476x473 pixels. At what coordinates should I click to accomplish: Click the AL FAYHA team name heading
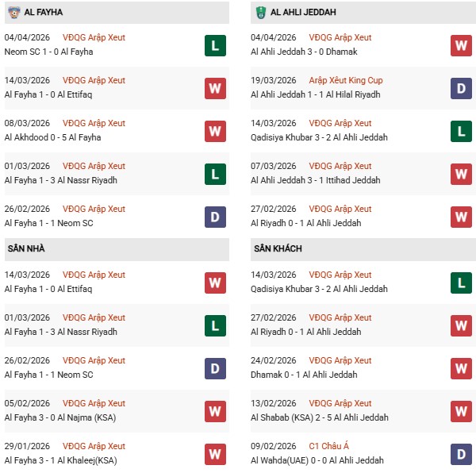pyautogui.click(x=44, y=13)
